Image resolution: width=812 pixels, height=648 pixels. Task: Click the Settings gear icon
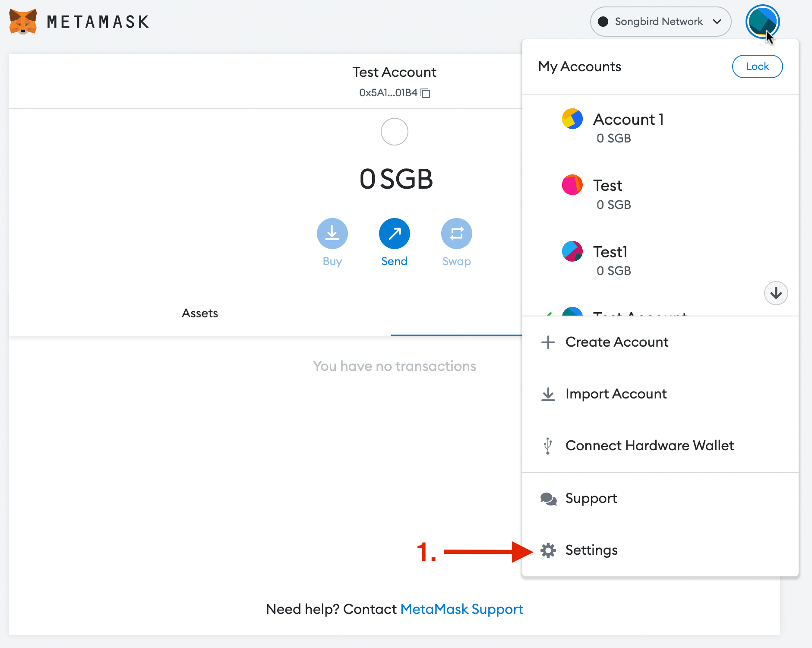(x=548, y=550)
